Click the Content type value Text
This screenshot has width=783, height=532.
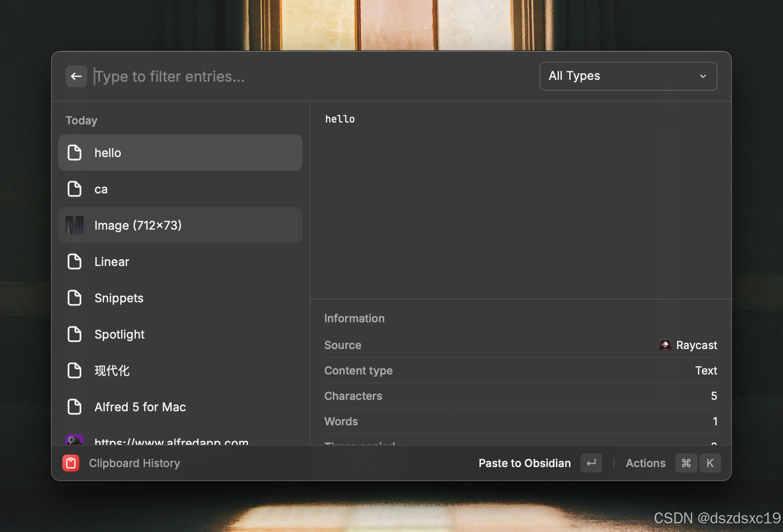[706, 370]
